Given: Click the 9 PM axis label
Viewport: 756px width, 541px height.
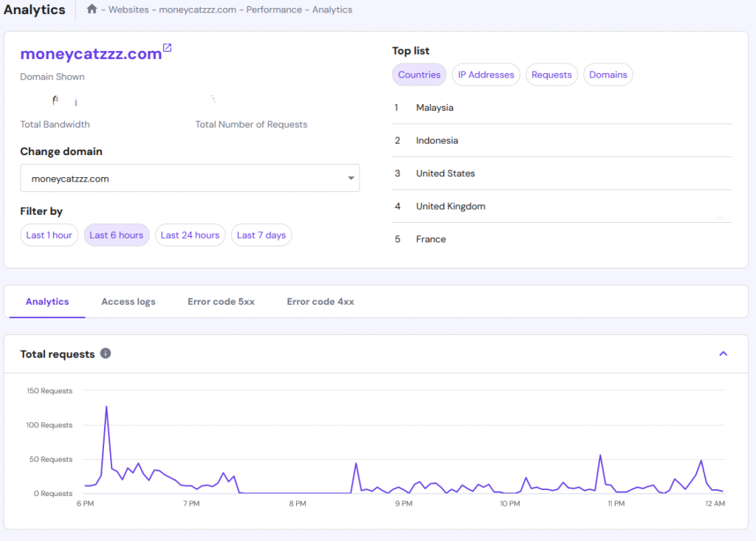Looking at the screenshot, I should [404, 503].
